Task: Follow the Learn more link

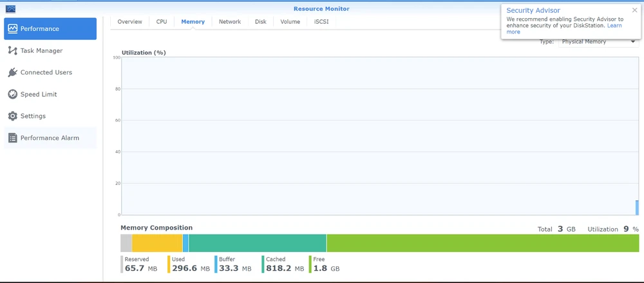Action: (x=614, y=26)
